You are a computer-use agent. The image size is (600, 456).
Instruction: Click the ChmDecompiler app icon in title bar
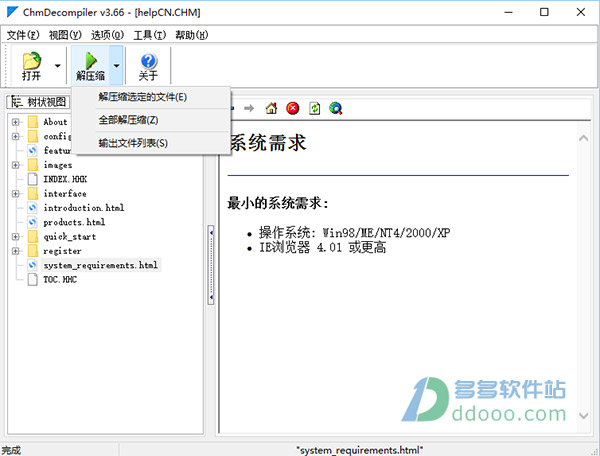(x=12, y=12)
